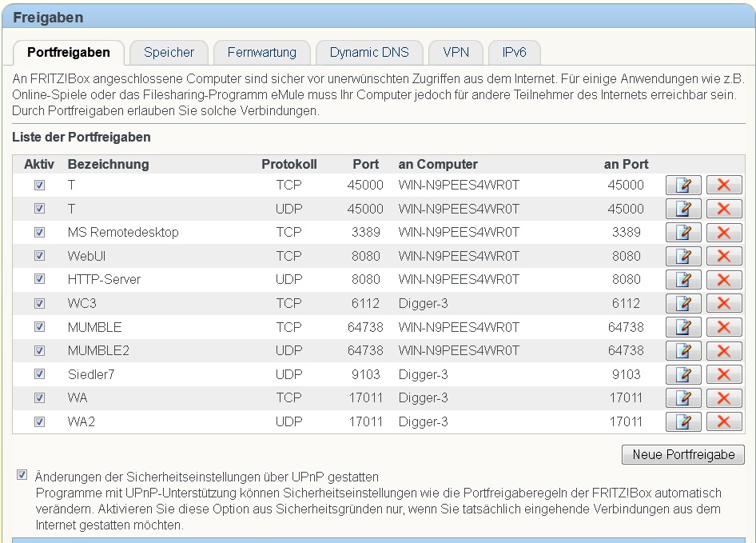Delete the MS Remotedesktop rule
Screen dimensions: 756x543
coord(724,232)
